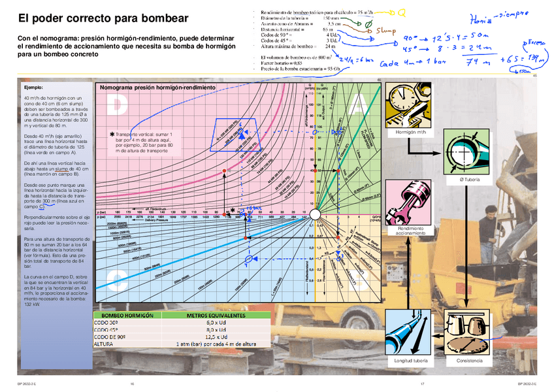Click the large letter A in the green field
Screen dimensions: 554x392
click(358, 105)
